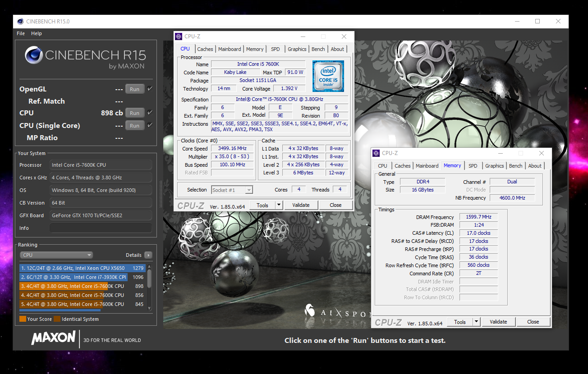Select ranking row 3 scoring 898

coord(83,286)
